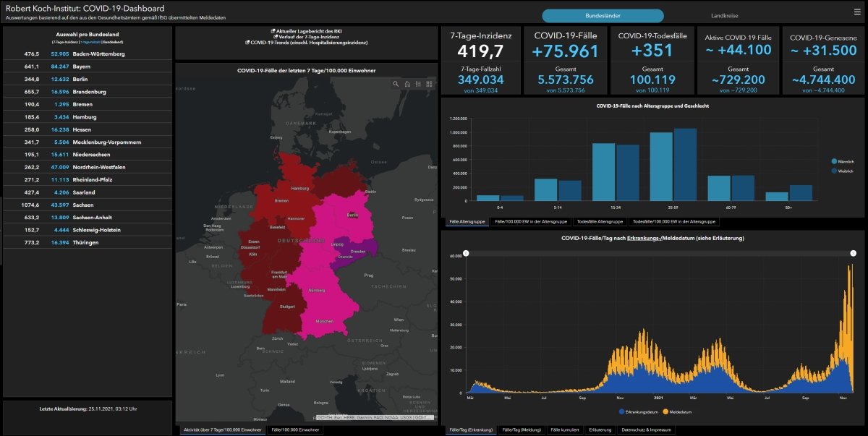Click external-link icon beside COVID-19-Trends
The width and height of the screenshot is (868, 436).
pos(248,43)
